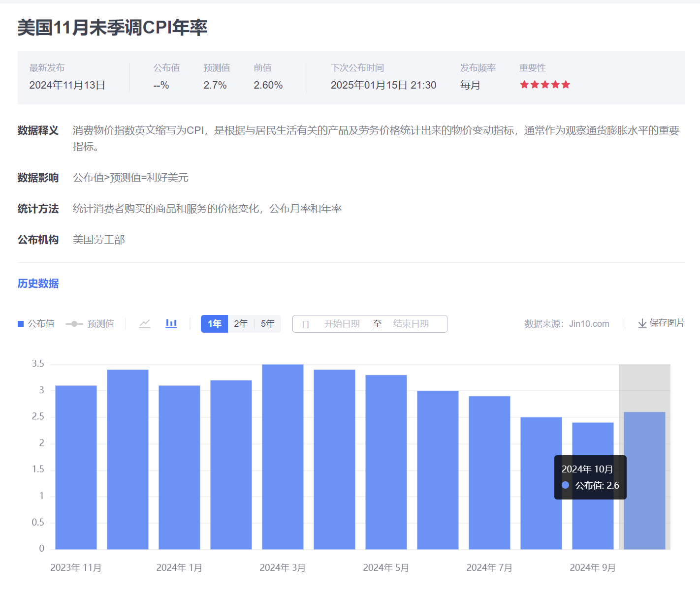
Task: Click the highlighted 2024年 10月 bar
Action: pos(644,480)
